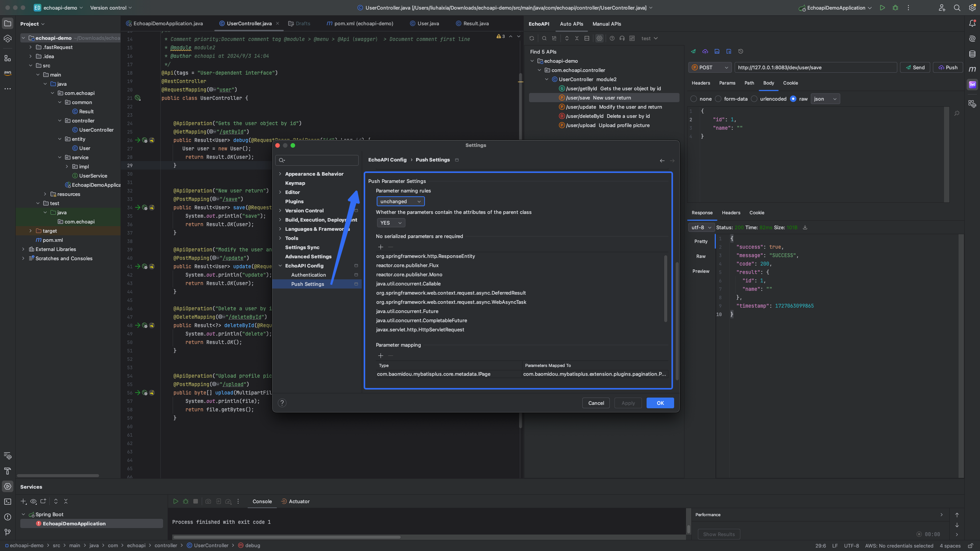The height and width of the screenshot is (551, 980).
Task: Open Parameter naming rules unchanged dropdown
Action: 400,201
